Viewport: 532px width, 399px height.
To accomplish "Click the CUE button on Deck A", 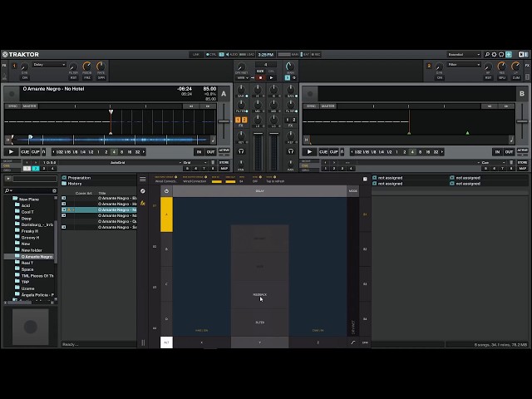I will pyautogui.click(x=25, y=152).
